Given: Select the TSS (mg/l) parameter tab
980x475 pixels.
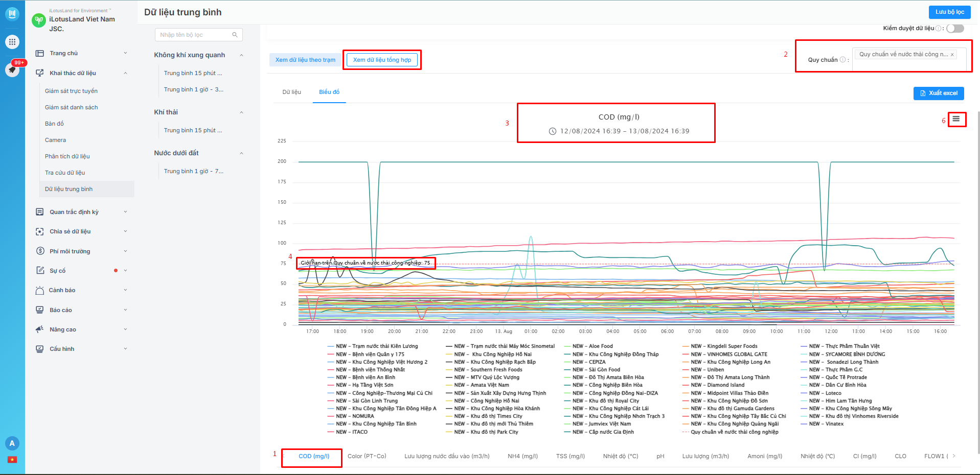Looking at the screenshot, I should (x=570, y=456).
